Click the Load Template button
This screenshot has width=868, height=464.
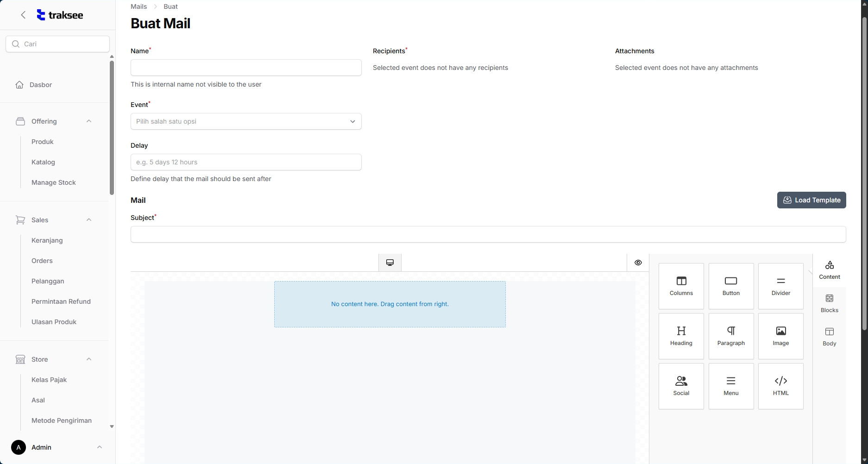(x=811, y=200)
